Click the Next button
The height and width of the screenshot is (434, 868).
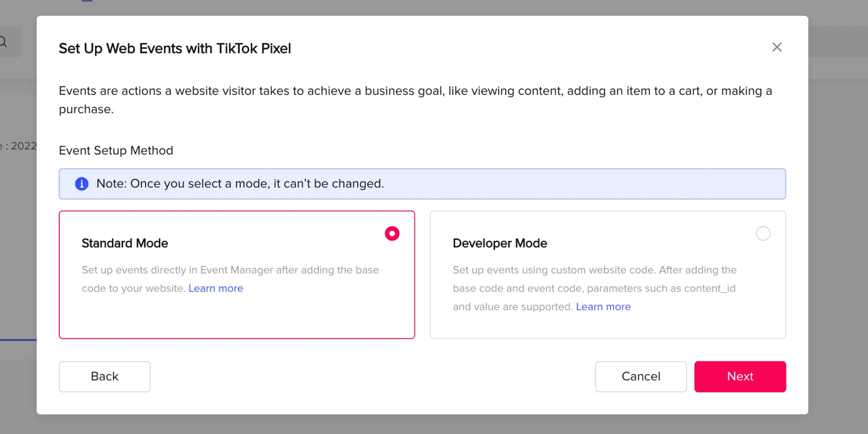tap(740, 376)
